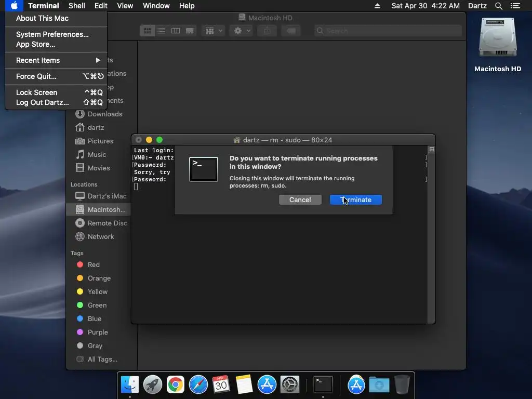Image resolution: width=532 pixels, height=399 pixels.
Task: Open the Apple menu icon
Action: (x=14, y=6)
